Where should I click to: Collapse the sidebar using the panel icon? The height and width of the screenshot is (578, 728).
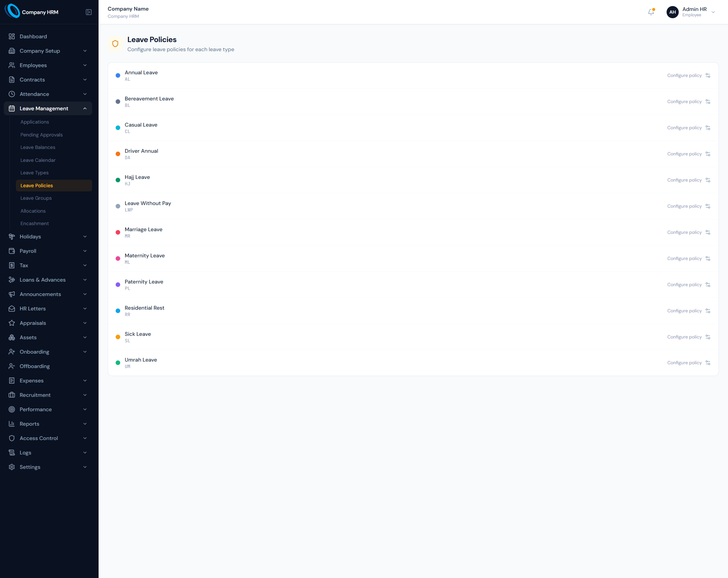[x=89, y=12]
